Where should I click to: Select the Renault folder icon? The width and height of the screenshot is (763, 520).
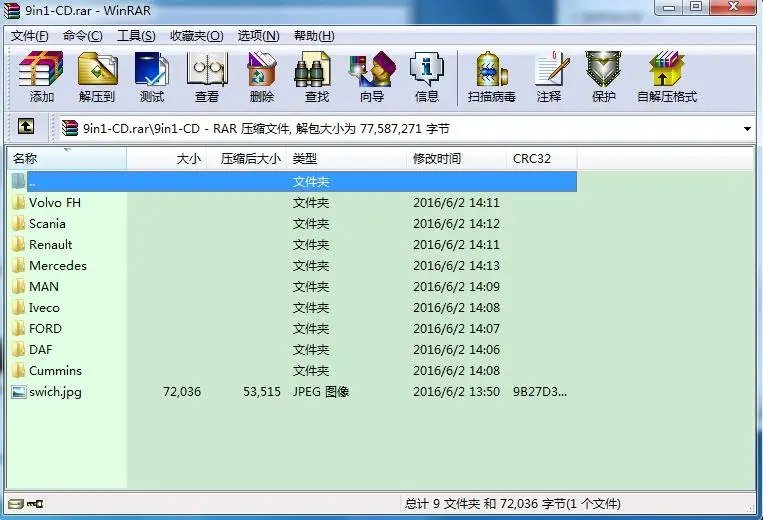point(18,244)
